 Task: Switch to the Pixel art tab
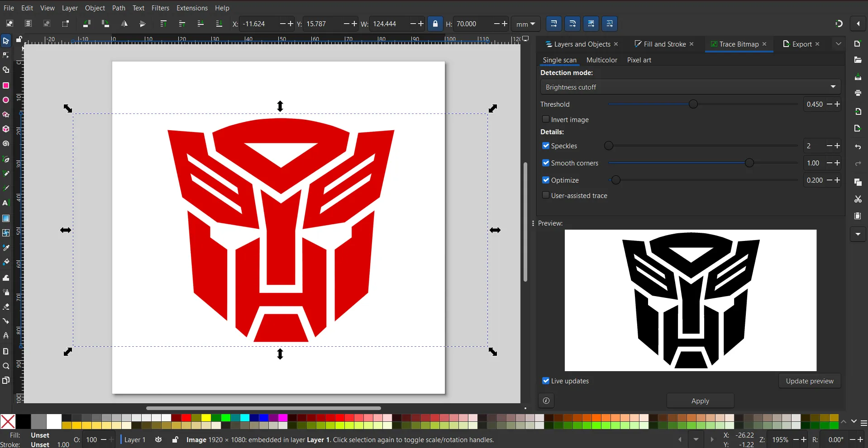point(639,60)
